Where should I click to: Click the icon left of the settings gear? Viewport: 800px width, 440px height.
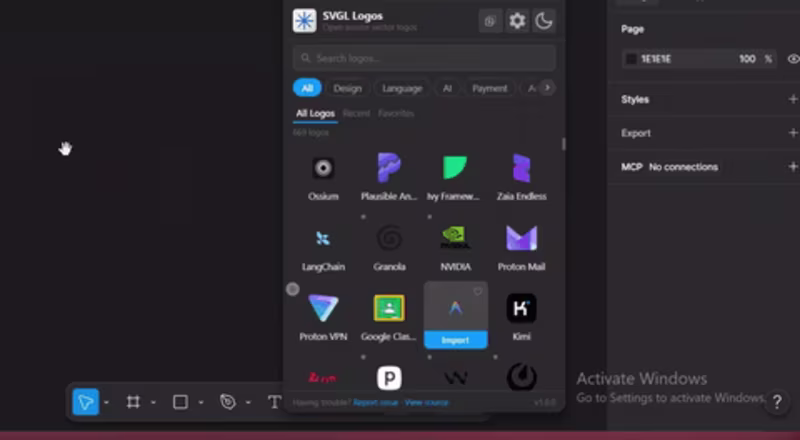[490, 21]
